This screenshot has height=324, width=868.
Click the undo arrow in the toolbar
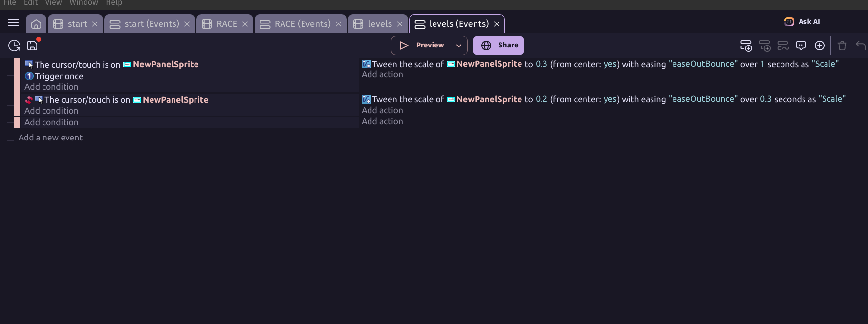(860, 46)
